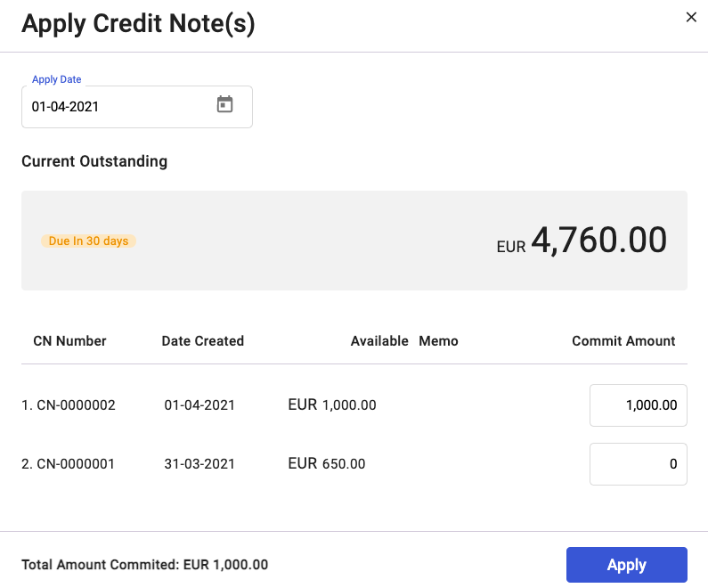Edit the Apply Date field 01-04-2021

coord(137,107)
